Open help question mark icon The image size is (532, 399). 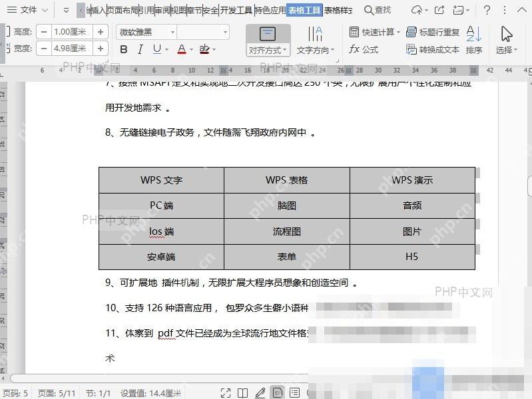(487, 10)
